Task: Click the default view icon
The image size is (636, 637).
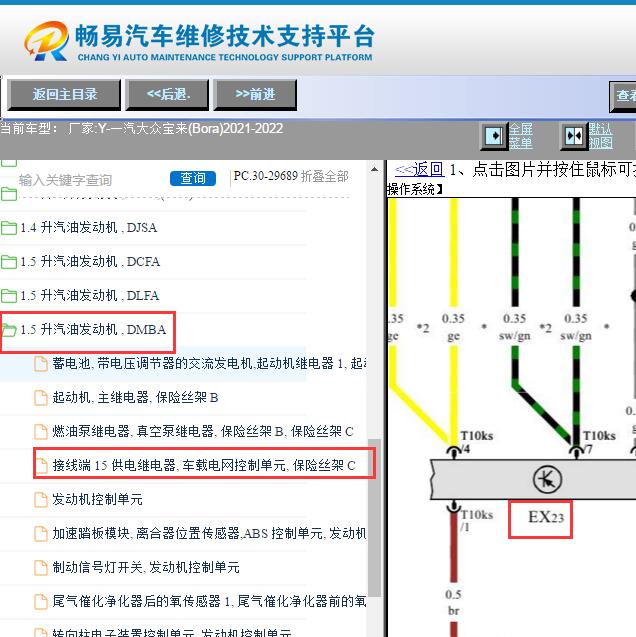Action: [574, 136]
